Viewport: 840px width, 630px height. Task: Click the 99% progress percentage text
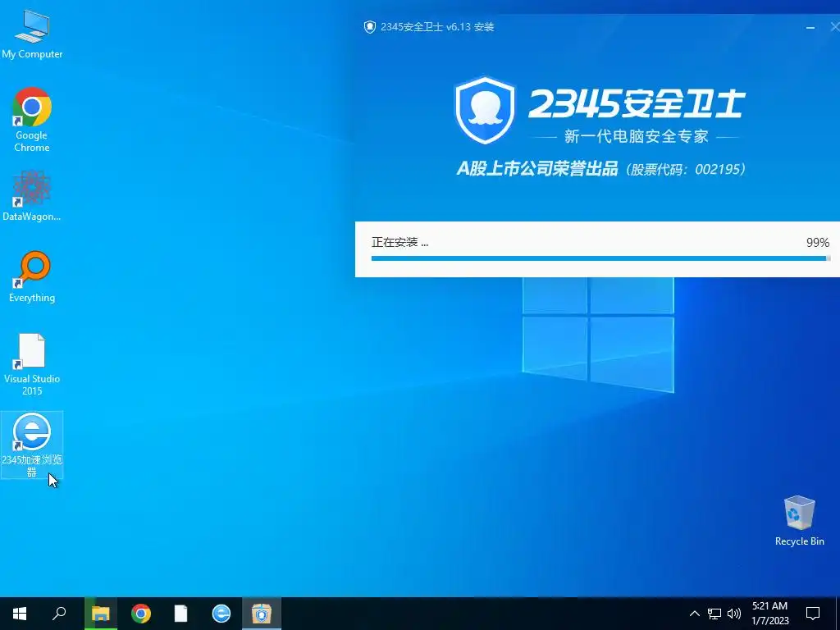(x=818, y=242)
